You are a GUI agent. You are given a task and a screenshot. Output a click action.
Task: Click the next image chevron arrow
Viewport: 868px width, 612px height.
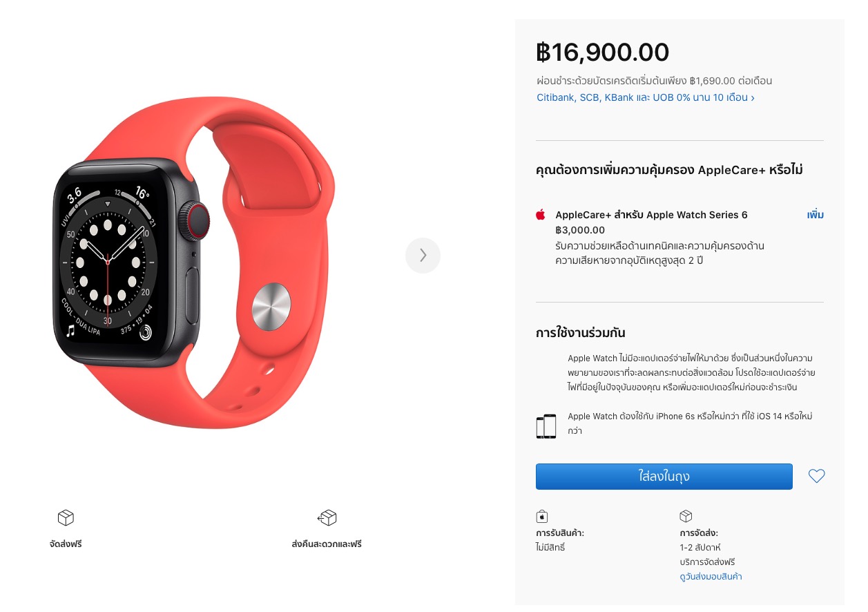[x=423, y=256]
